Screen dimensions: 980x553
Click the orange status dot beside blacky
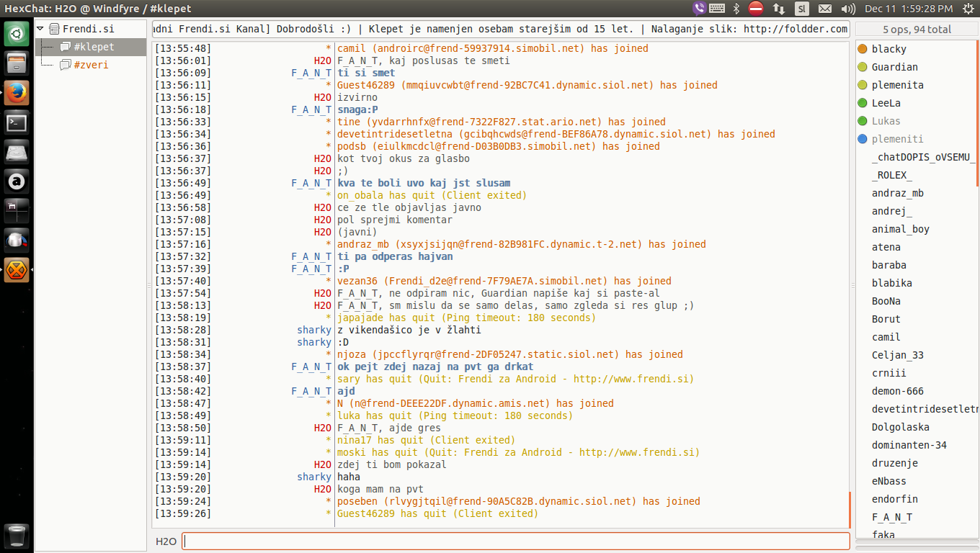pyautogui.click(x=863, y=49)
